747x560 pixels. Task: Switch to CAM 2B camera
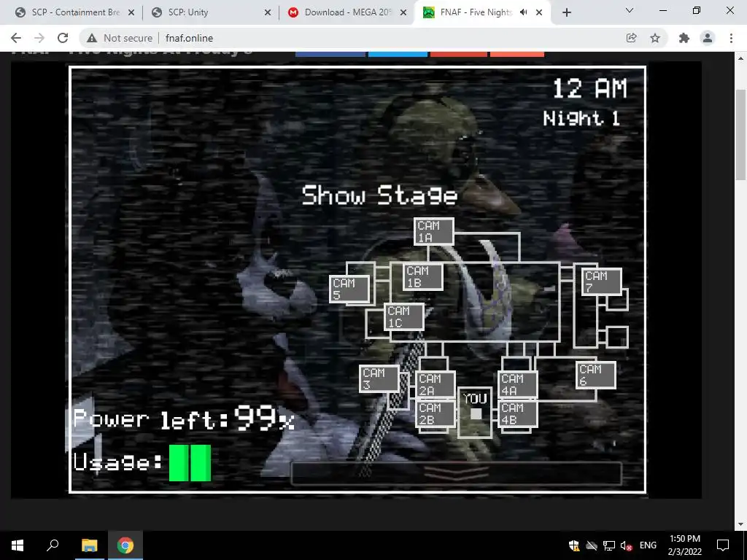click(x=436, y=413)
